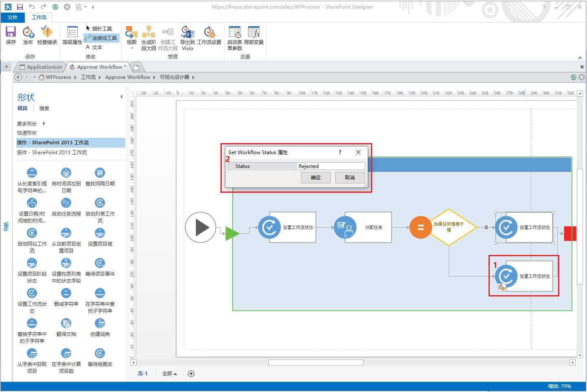Click Approve Workflow in the breadcrumb
The height and width of the screenshot is (392, 587).
click(128, 77)
